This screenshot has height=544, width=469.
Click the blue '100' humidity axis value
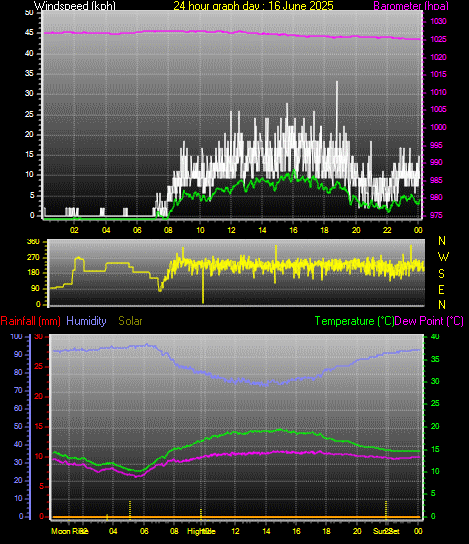click(x=16, y=336)
